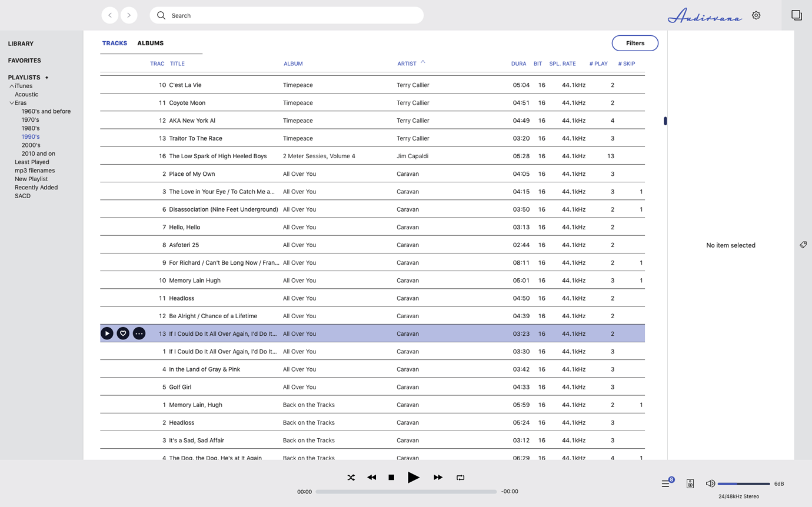Skip to previous track
Viewport: 812px width, 507px height.
coord(371,478)
